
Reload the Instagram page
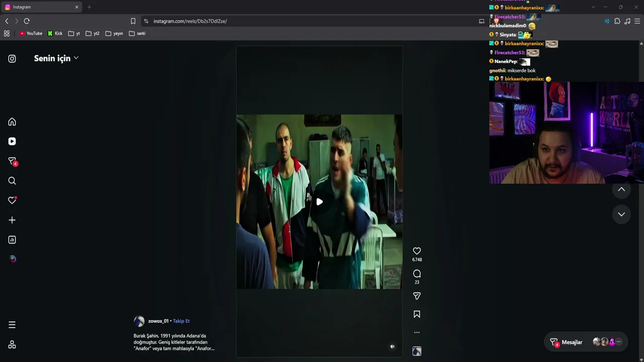pos(27,21)
